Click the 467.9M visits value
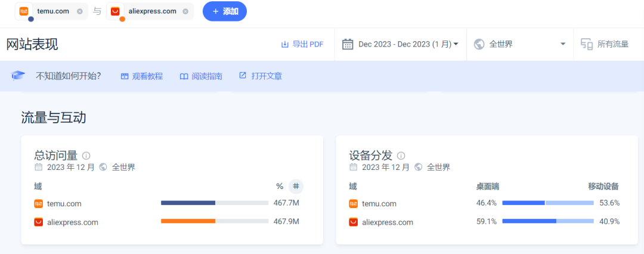 tap(286, 222)
